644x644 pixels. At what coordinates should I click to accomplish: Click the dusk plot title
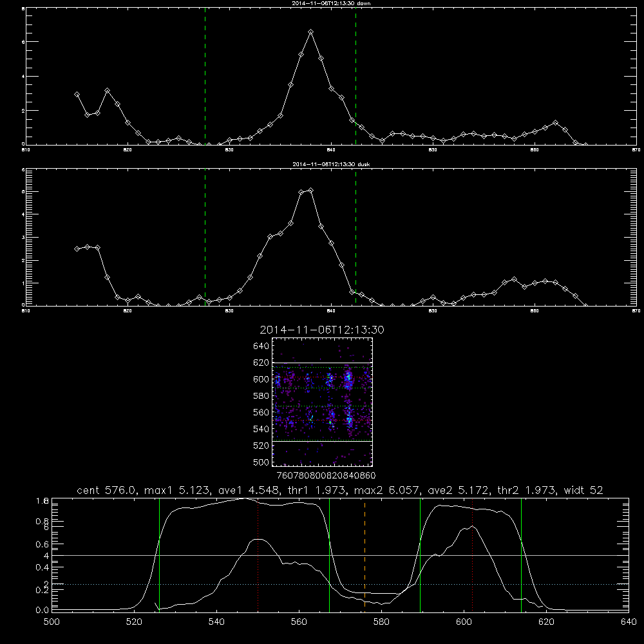point(331,164)
